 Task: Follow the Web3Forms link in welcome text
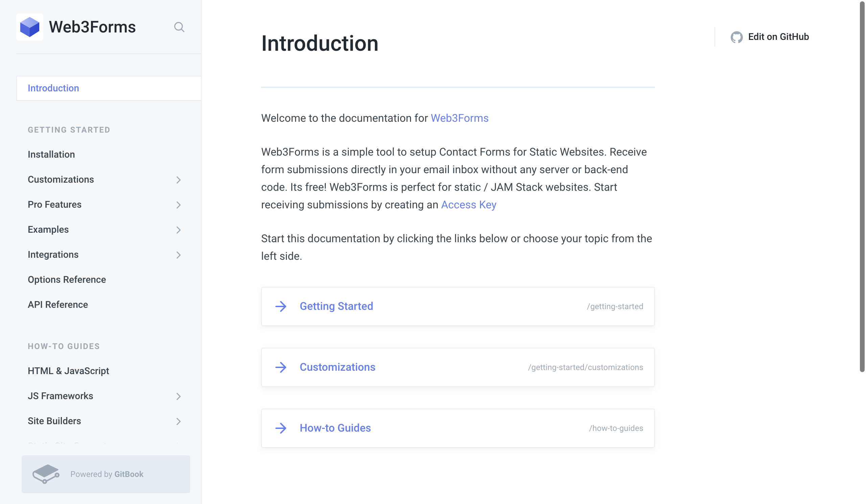(459, 118)
